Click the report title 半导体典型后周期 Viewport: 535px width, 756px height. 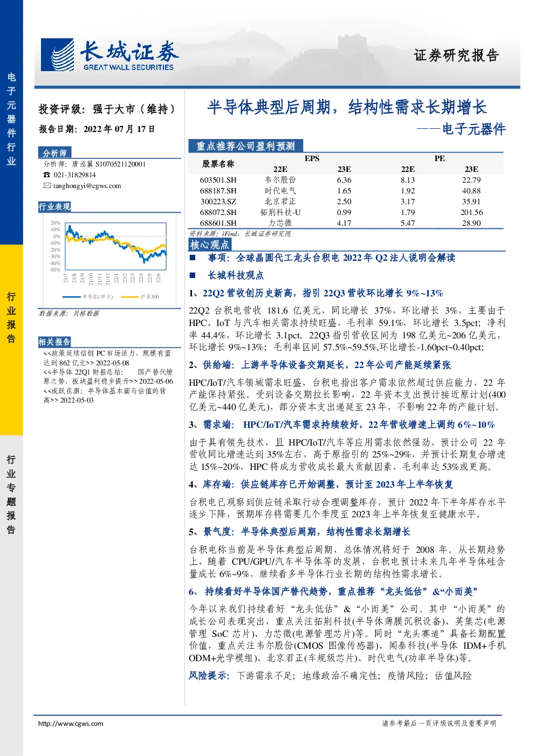coord(347,107)
